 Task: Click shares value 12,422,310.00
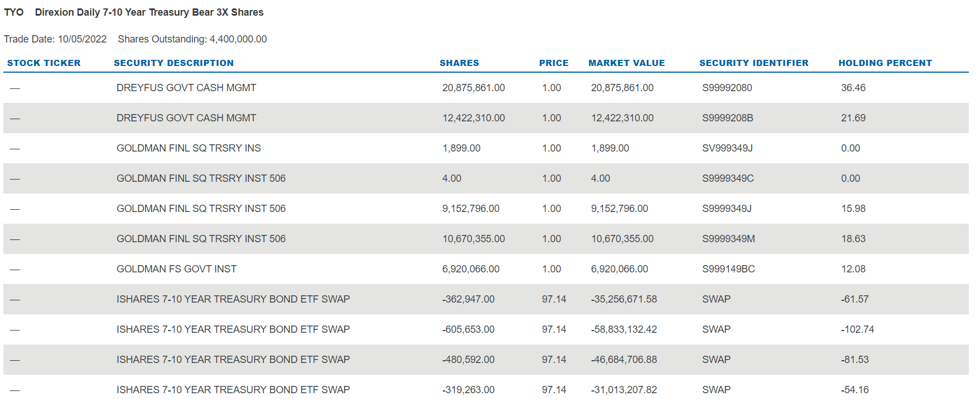tap(473, 118)
